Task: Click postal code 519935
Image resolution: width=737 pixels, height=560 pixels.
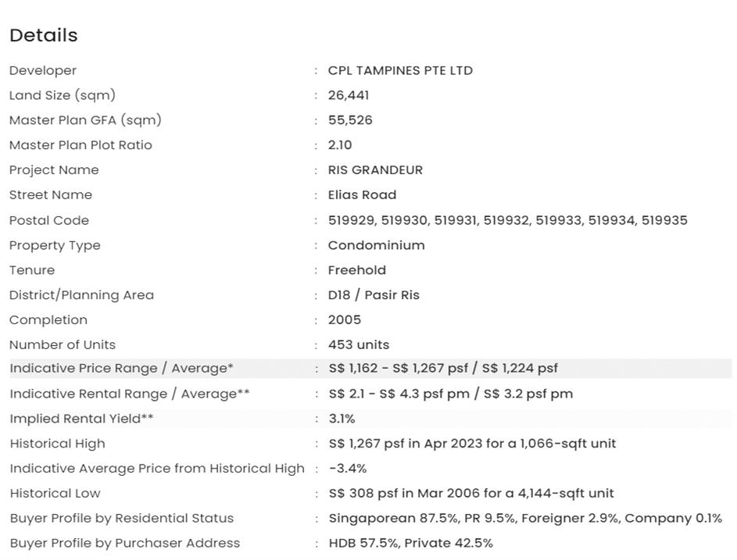Action: coord(664,220)
